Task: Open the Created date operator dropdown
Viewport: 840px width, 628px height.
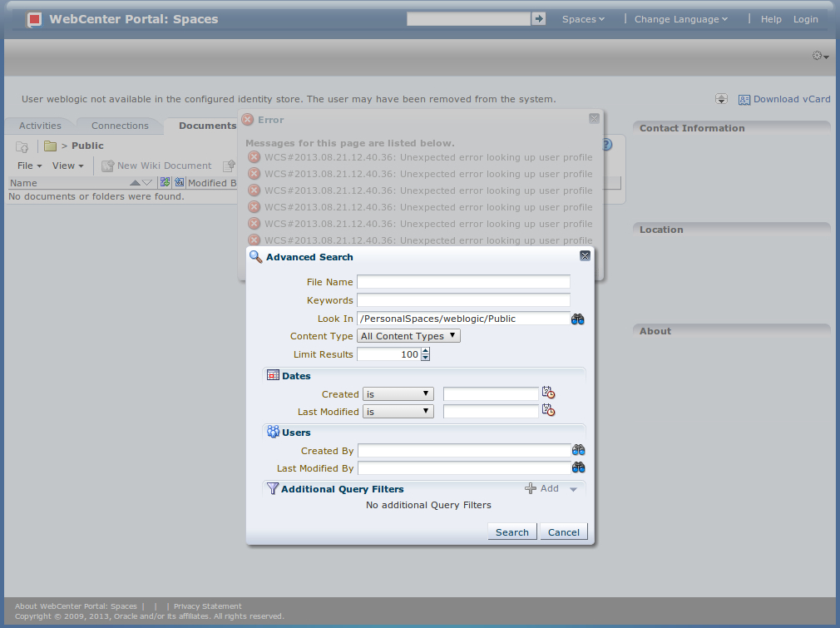Action: point(398,394)
